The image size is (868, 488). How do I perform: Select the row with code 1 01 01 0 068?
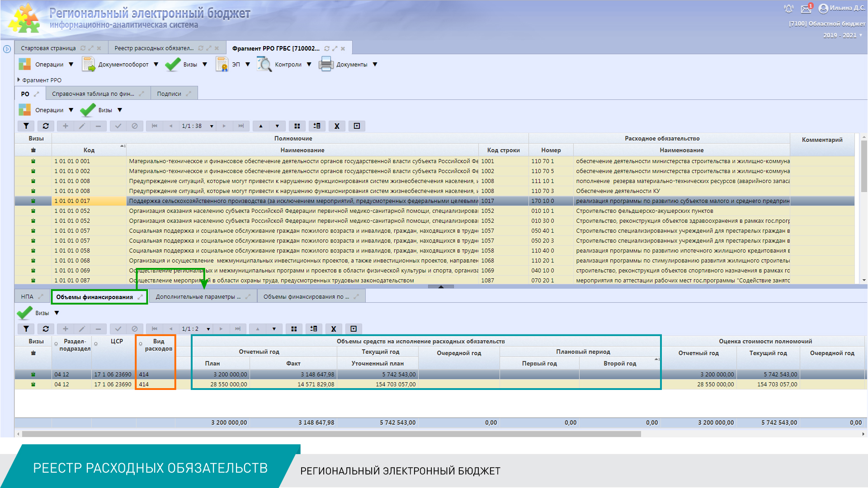click(434, 261)
